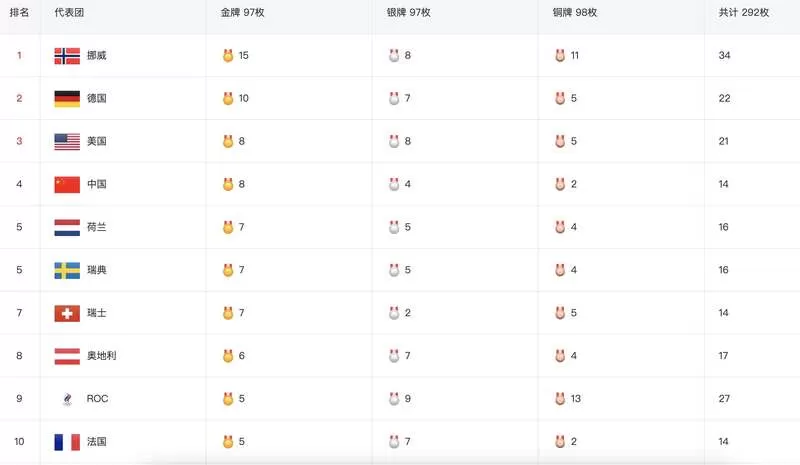Click the Norway flag icon
Screen dimensions: 800x465
[67, 56]
